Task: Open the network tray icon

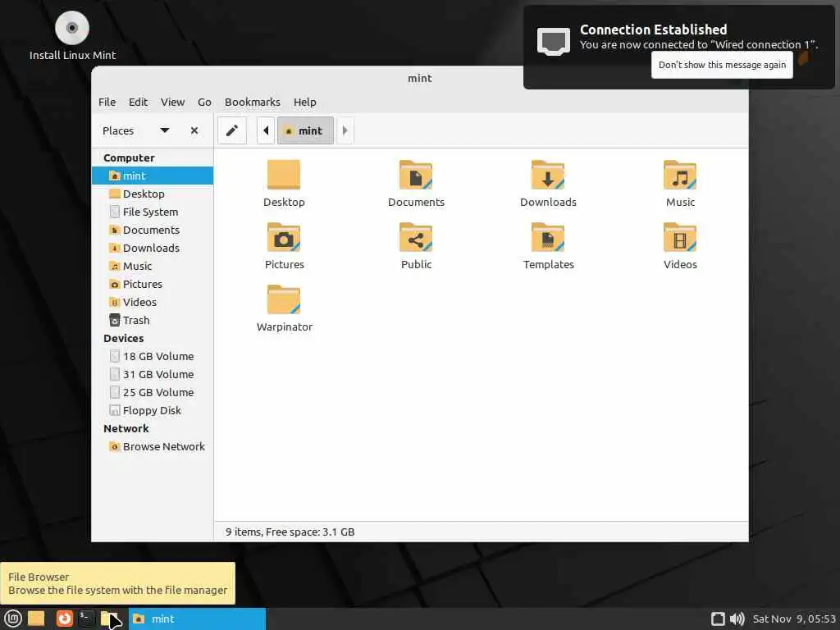Action: 718,619
